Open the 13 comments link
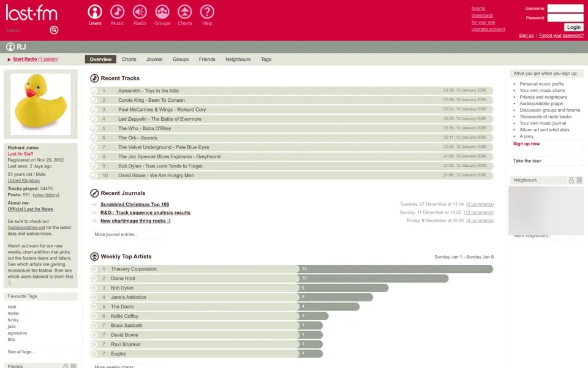 click(479, 213)
